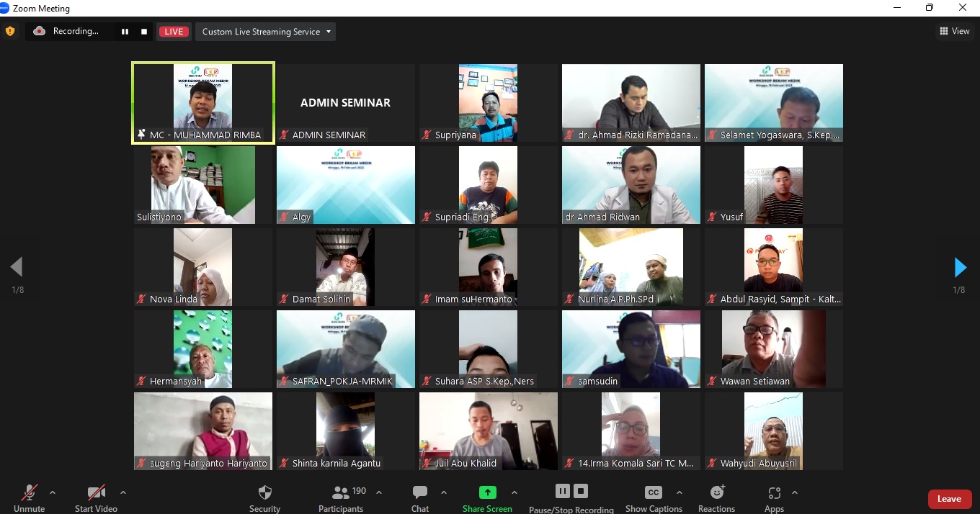The width and height of the screenshot is (980, 514).
Task: Open the Chat panel
Action: (x=419, y=493)
